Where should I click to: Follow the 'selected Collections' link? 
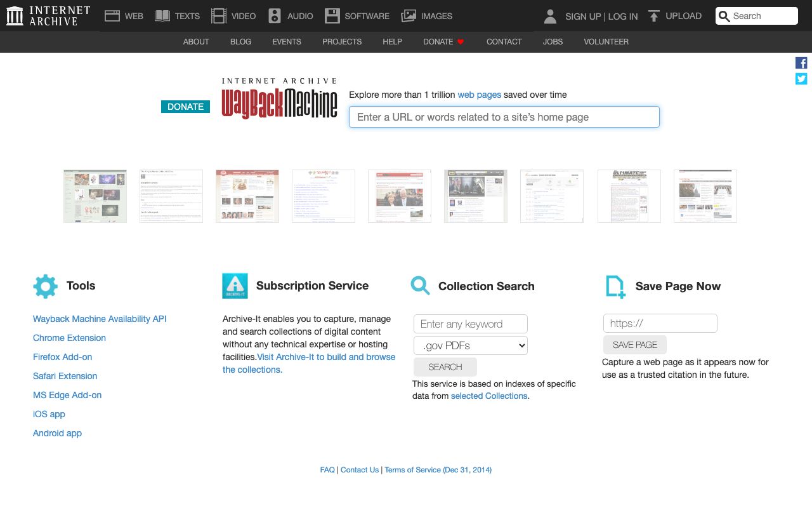489,396
